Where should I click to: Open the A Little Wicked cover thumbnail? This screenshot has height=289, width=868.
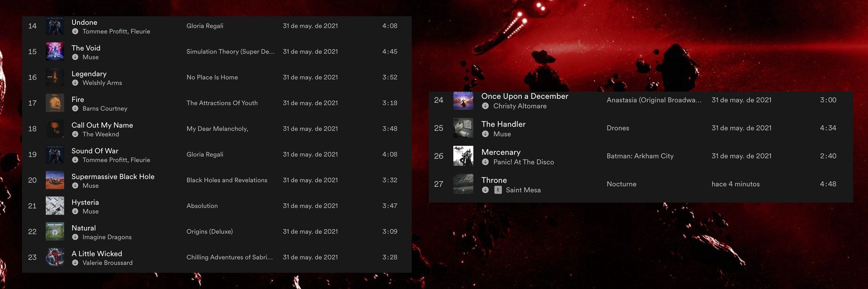55,257
